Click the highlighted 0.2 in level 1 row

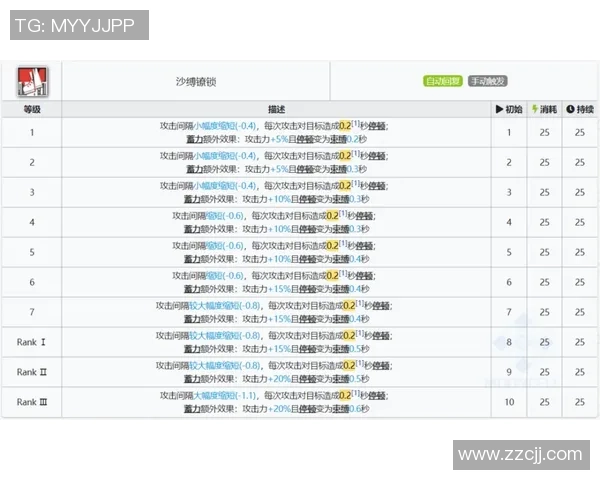[345, 126]
